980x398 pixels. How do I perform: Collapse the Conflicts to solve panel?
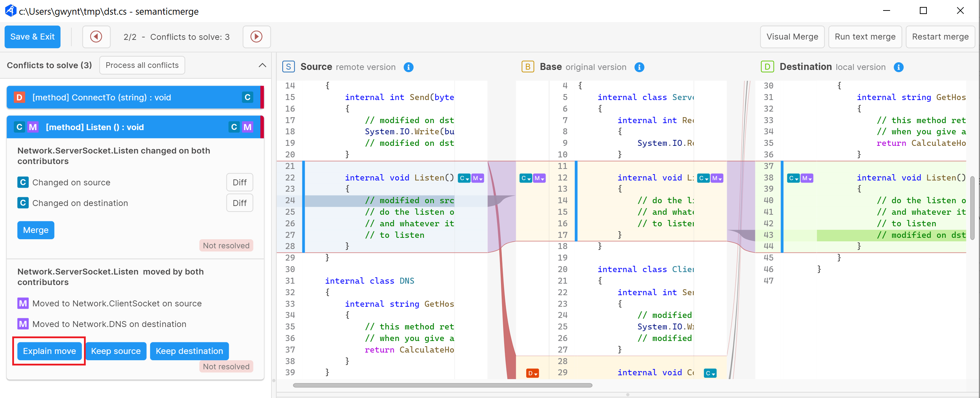tap(262, 65)
